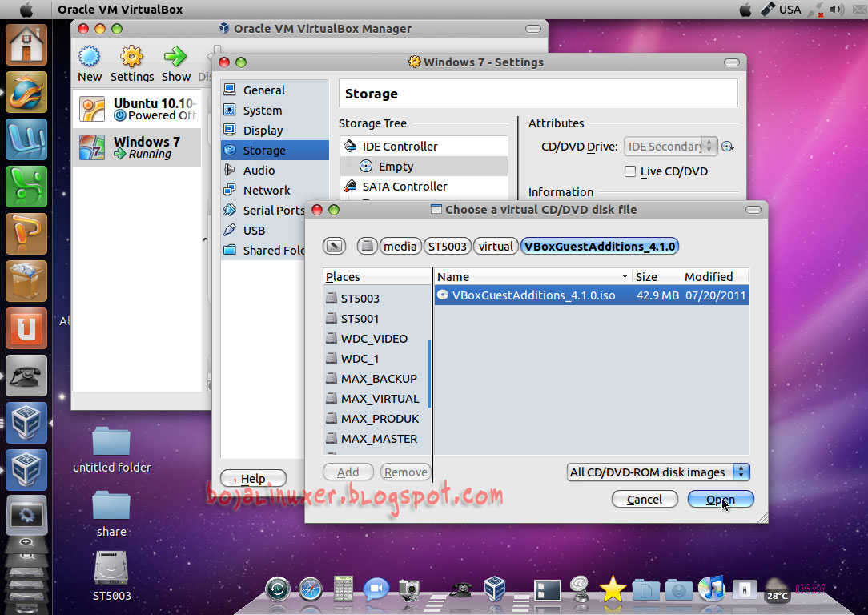Open Serial Ports settings category
Screen dimensions: 868x615
coord(263,210)
